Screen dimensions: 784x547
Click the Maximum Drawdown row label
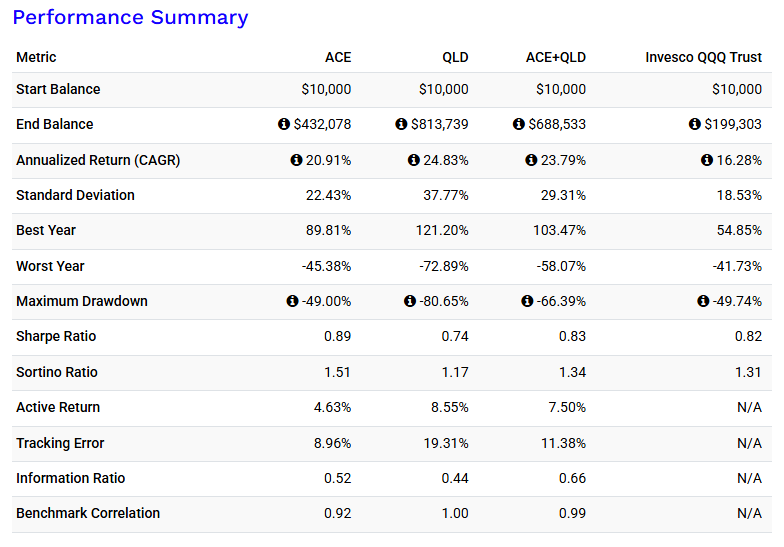tap(82, 301)
